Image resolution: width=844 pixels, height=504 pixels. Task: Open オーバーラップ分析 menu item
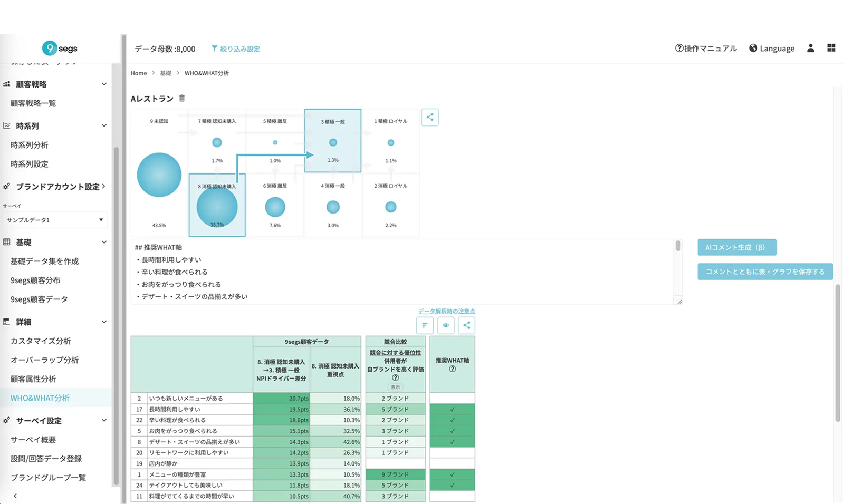pos(45,360)
